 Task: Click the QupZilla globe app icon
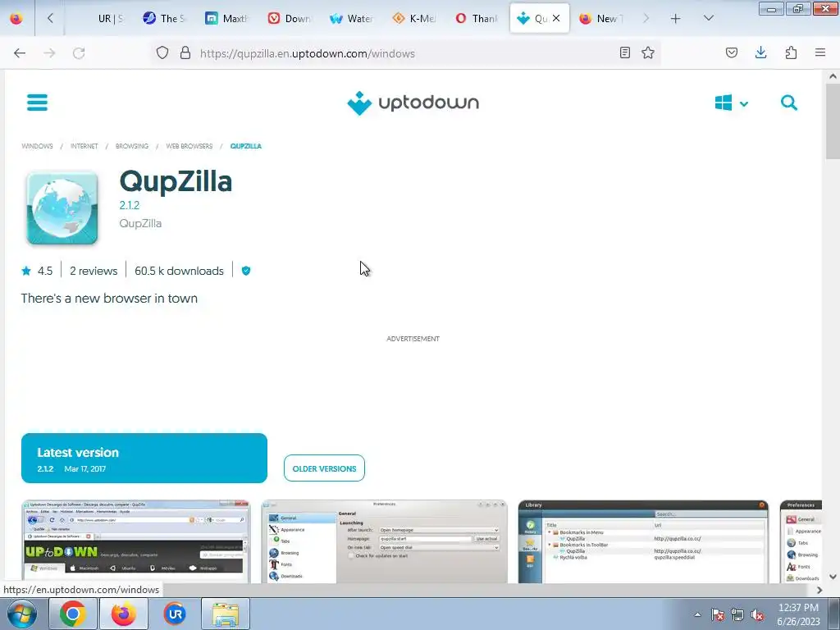[62, 208]
